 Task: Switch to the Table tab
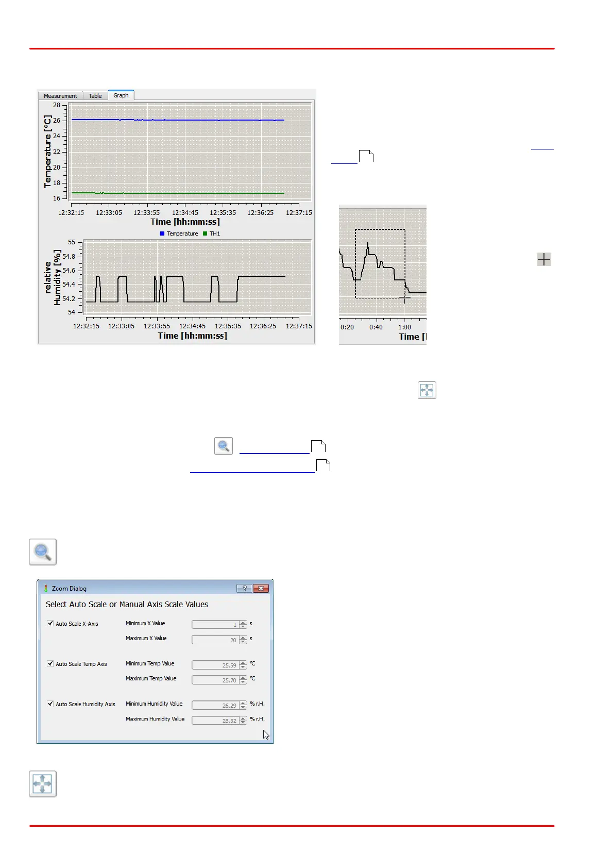(95, 96)
